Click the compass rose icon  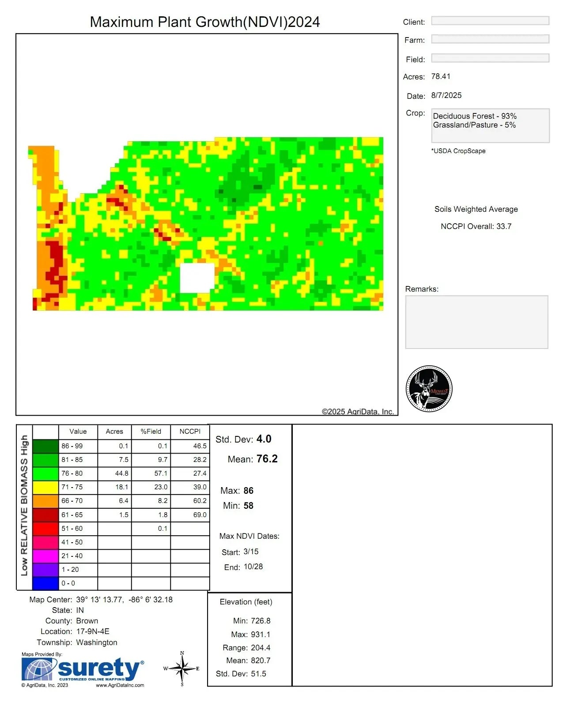(x=182, y=669)
